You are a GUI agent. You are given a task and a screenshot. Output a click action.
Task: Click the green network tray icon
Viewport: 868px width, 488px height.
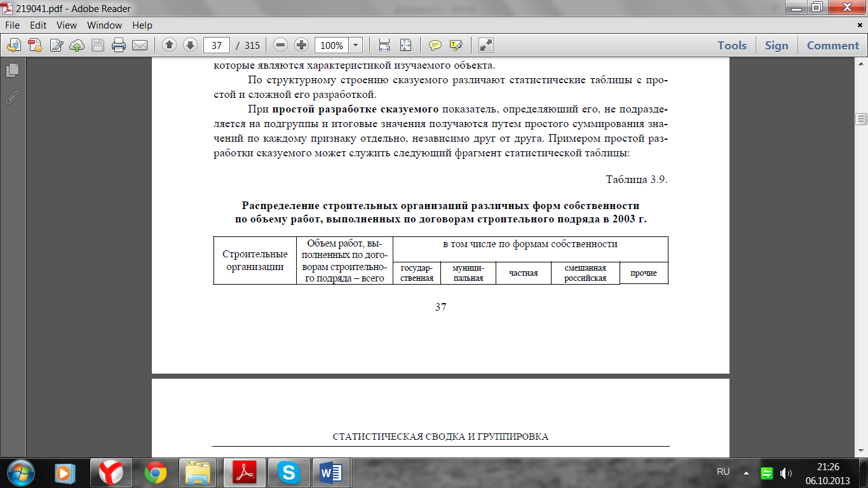point(767,473)
